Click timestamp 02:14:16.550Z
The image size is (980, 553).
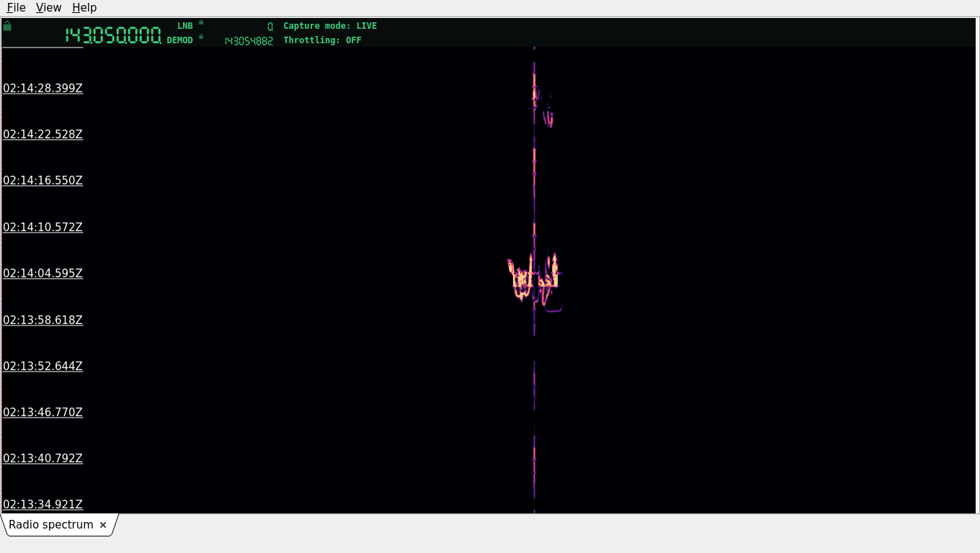(x=43, y=181)
